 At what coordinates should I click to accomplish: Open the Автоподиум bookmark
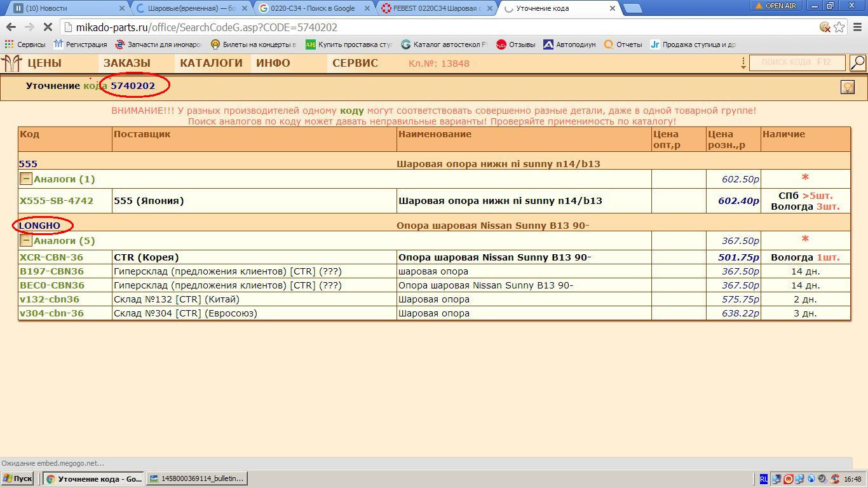coord(569,44)
